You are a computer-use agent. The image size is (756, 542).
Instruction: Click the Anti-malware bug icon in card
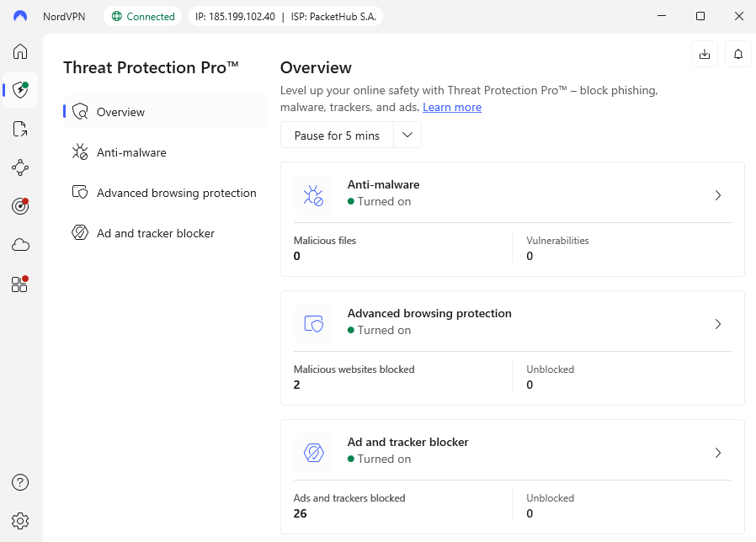tap(313, 195)
